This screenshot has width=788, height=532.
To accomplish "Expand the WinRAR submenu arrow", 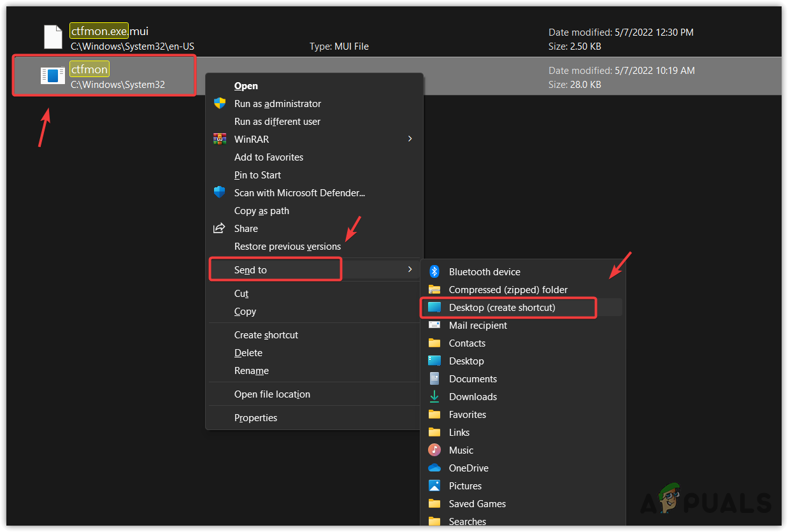I will tap(410, 139).
